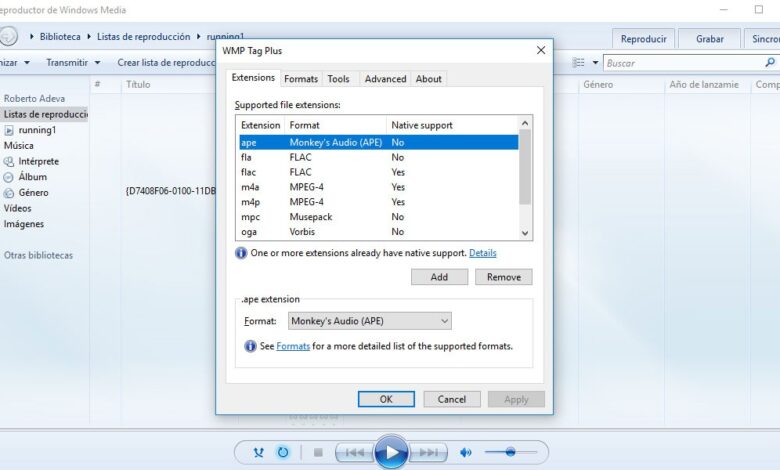Image resolution: width=780 pixels, height=470 pixels.
Task: Mute audio with the speaker icon
Action: click(466, 453)
